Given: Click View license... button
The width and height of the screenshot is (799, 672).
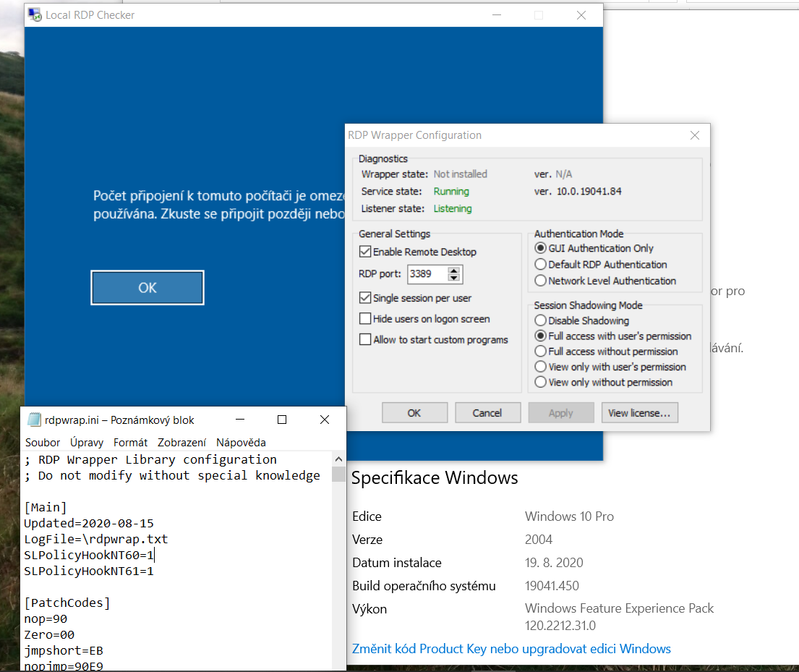Looking at the screenshot, I should click(x=639, y=413).
